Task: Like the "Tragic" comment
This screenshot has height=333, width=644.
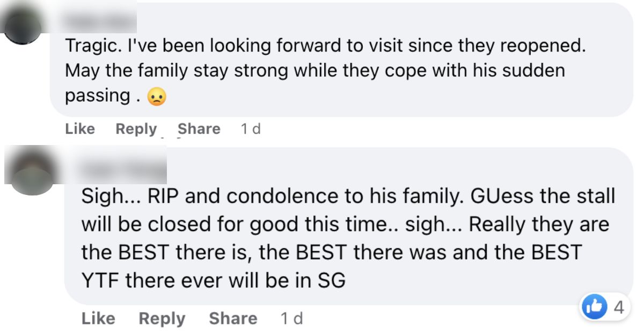Action: pyautogui.click(x=79, y=129)
